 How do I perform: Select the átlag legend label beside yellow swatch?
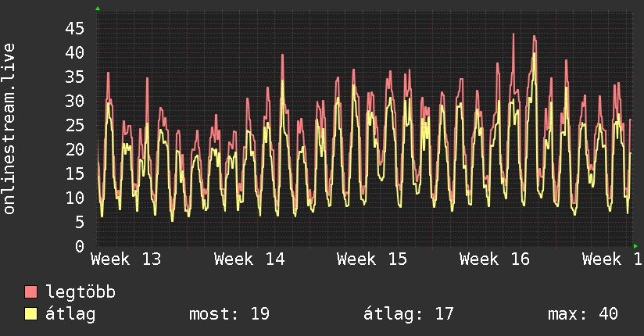pyautogui.click(x=70, y=314)
